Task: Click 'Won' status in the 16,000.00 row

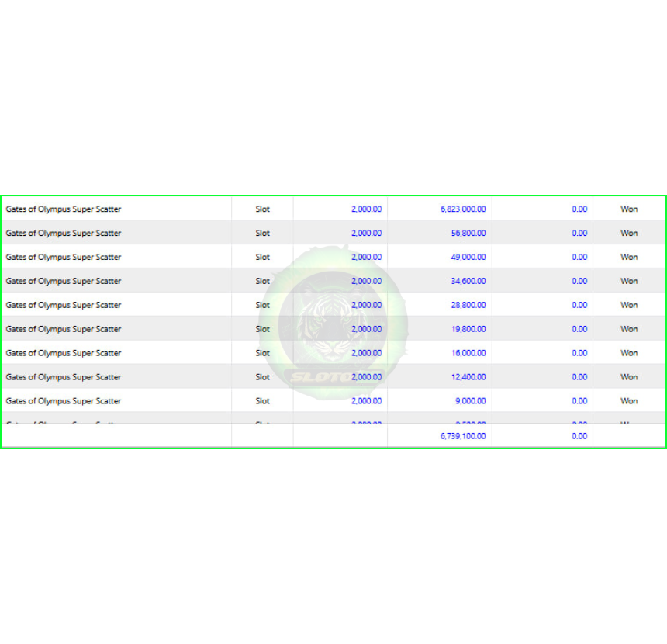Action: point(629,353)
